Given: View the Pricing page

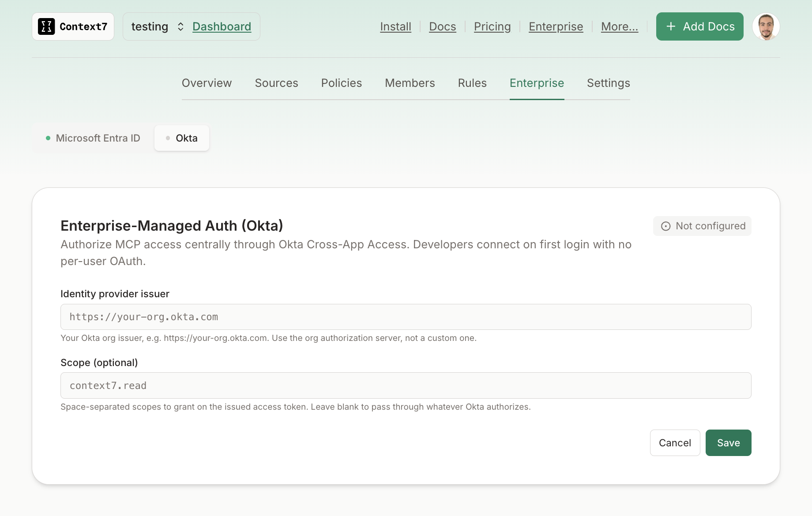Looking at the screenshot, I should [x=492, y=26].
